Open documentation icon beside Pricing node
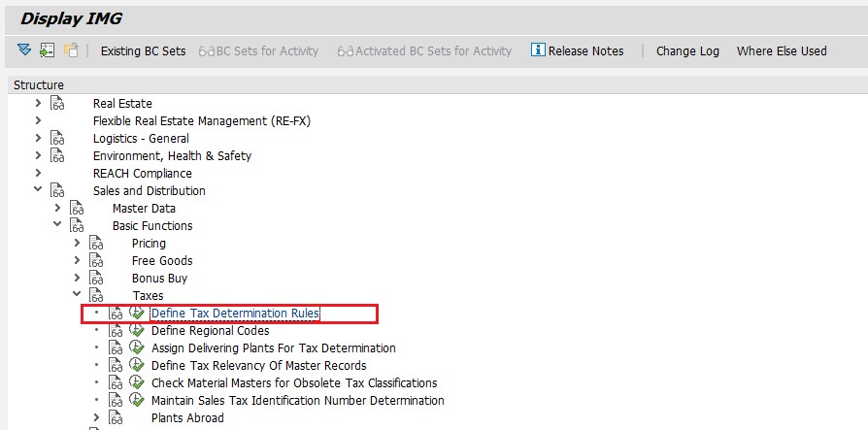Image resolution: width=868 pixels, height=430 pixels. click(97, 244)
